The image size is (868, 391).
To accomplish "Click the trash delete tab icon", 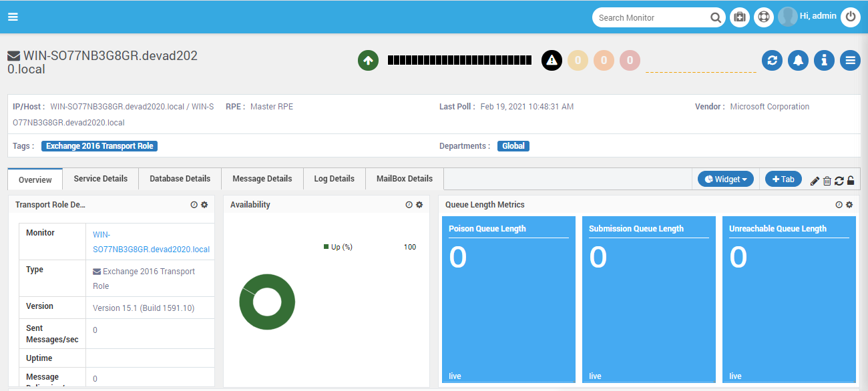I will pos(827,181).
